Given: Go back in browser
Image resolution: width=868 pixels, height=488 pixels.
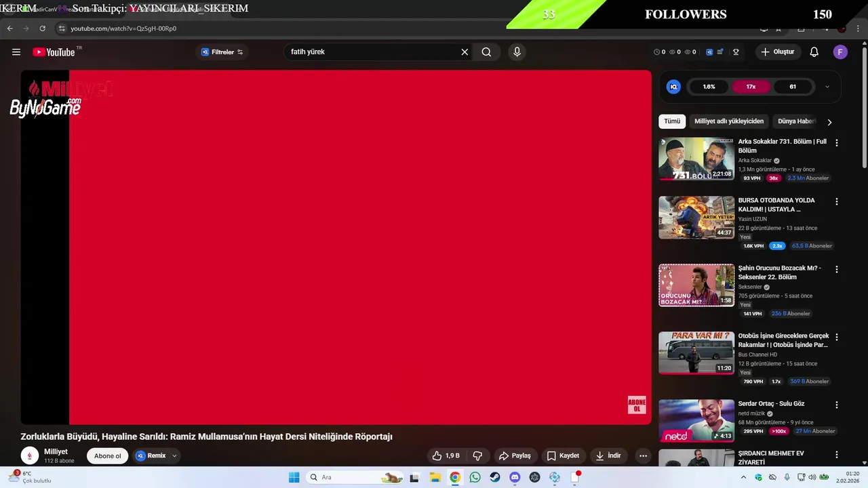Looking at the screenshot, I should click(x=9, y=28).
